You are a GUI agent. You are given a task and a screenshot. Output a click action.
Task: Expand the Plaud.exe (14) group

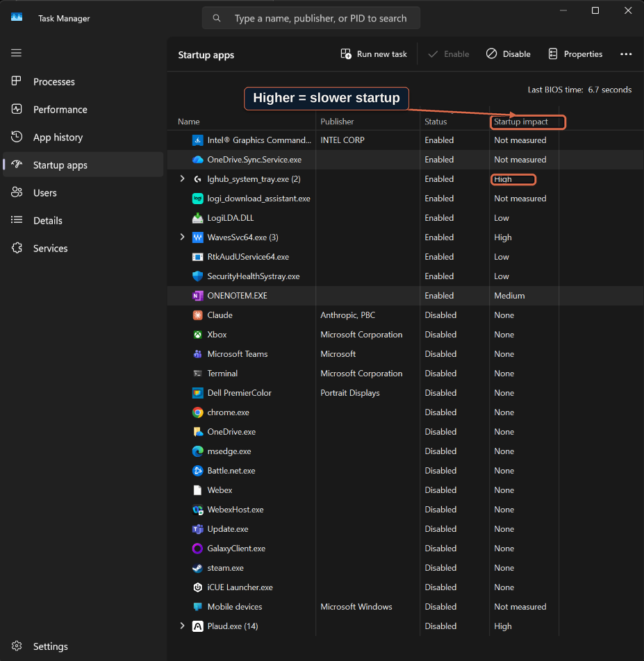182,626
